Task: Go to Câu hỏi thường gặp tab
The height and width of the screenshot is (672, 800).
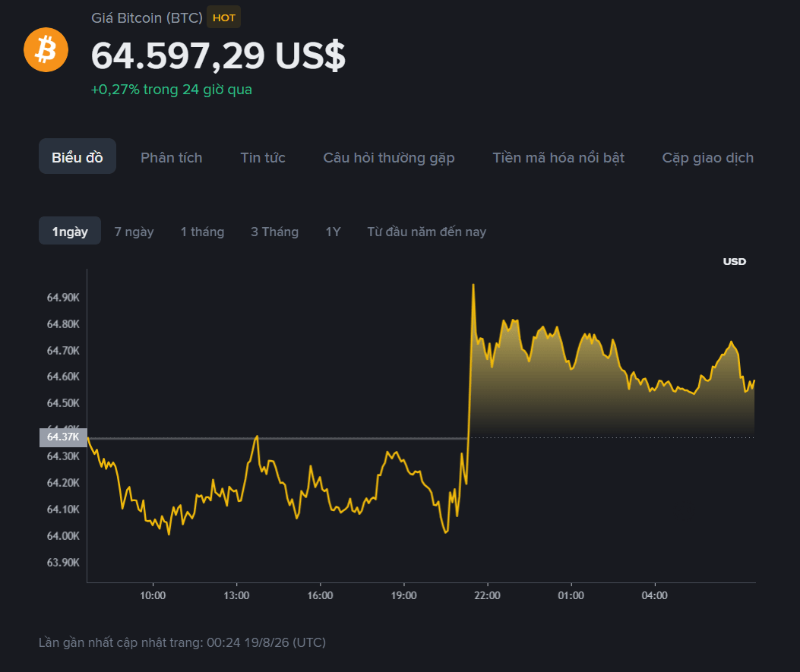Action: pyautogui.click(x=389, y=158)
